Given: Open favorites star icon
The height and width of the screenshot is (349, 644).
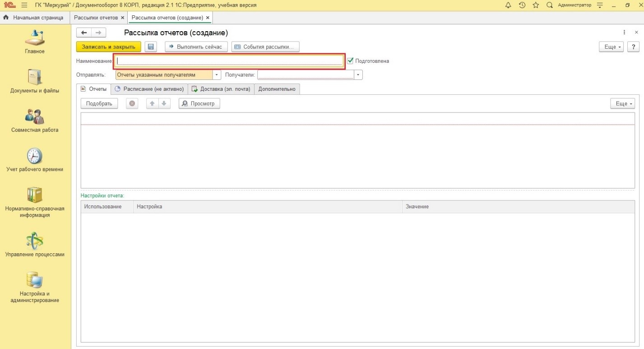Looking at the screenshot, I should click(x=536, y=5).
